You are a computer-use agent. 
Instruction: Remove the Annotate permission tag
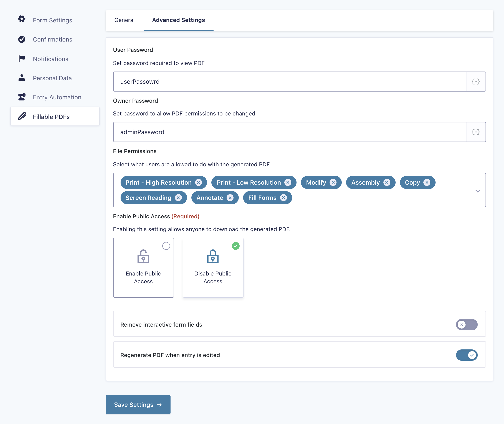[230, 198]
